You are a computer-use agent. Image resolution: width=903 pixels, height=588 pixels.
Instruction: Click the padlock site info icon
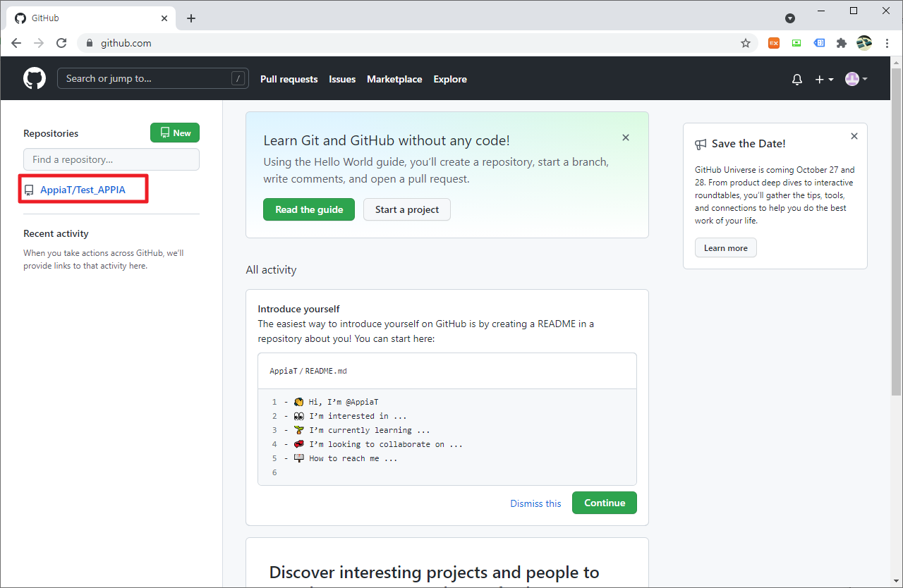[89, 43]
